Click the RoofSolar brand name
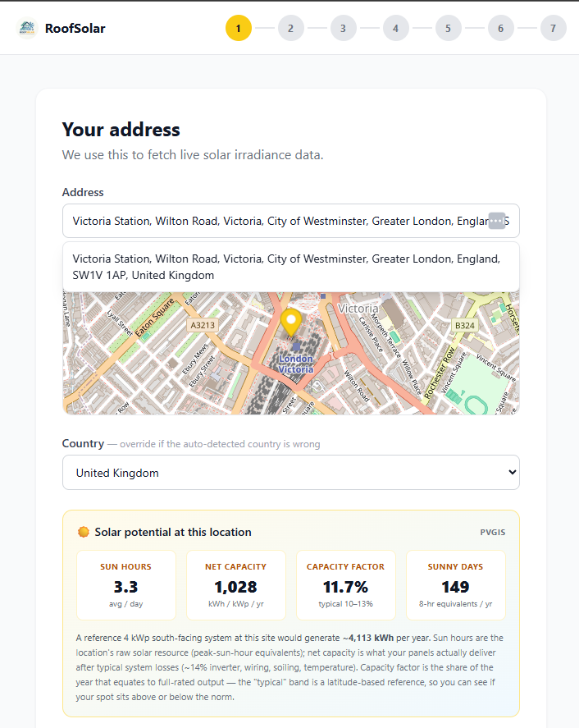Screen dimensions: 579x728 tap(75, 29)
